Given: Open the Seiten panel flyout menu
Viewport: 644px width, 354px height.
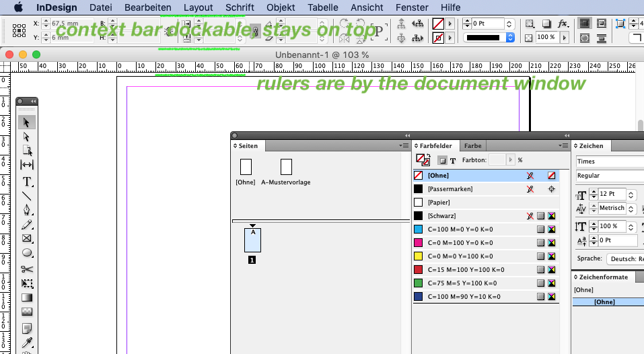Looking at the screenshot, I should click(404, 146).
